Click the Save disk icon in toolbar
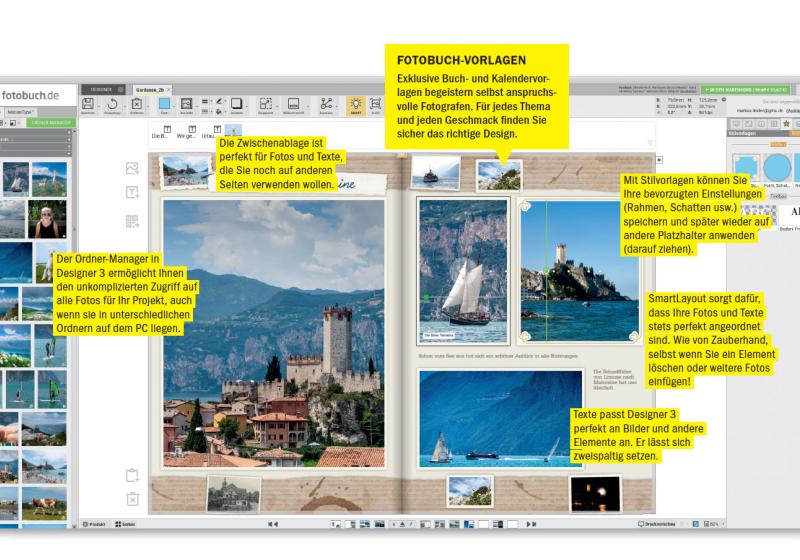 (x=88, y=104)
